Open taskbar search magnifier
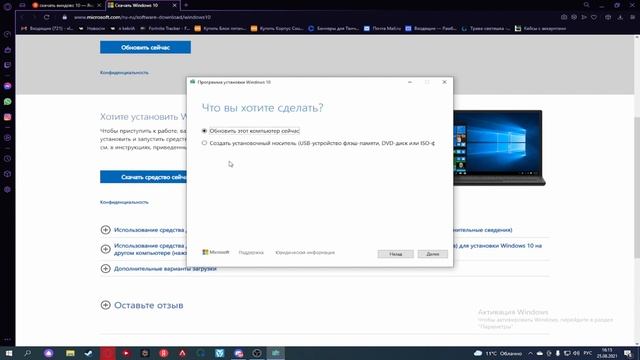The image size is (640, 360). pyautogui.click(x=27, y=353)
